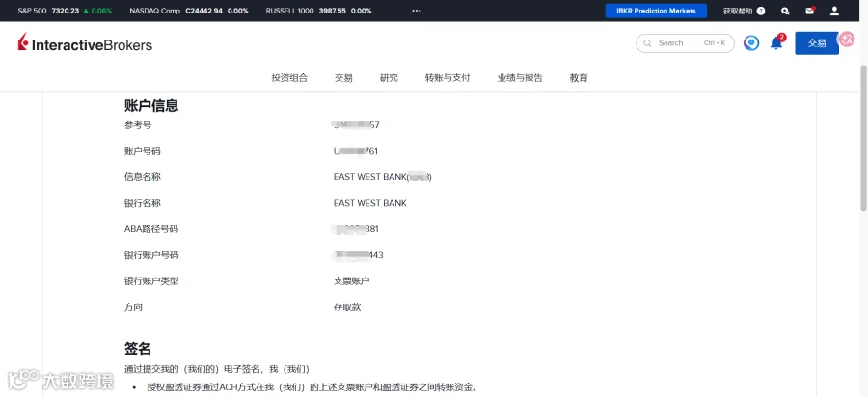This screenshot has height=397, width=868.
Task: Open the chat support icon
Action: pos(785,11)
